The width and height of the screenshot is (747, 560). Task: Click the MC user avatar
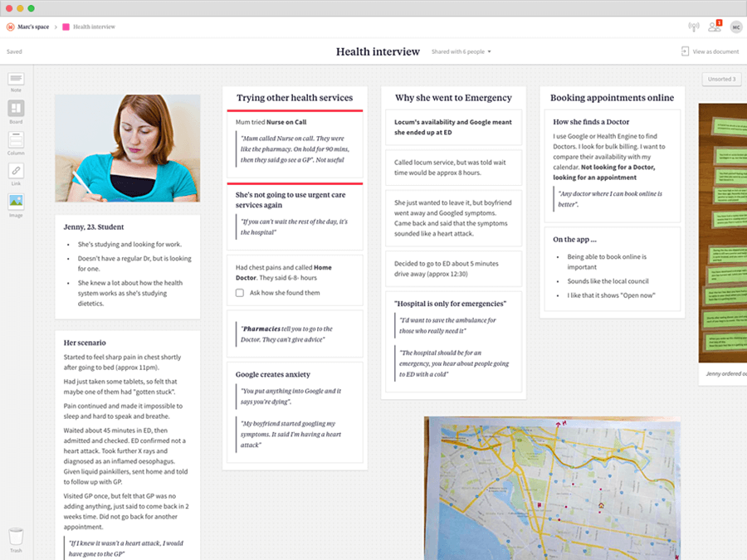[736, 27]
